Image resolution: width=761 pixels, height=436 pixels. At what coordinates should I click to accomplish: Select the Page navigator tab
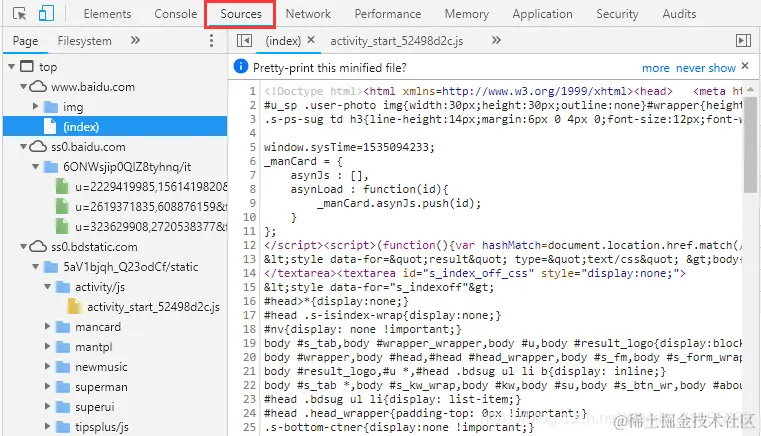[25, 41]
